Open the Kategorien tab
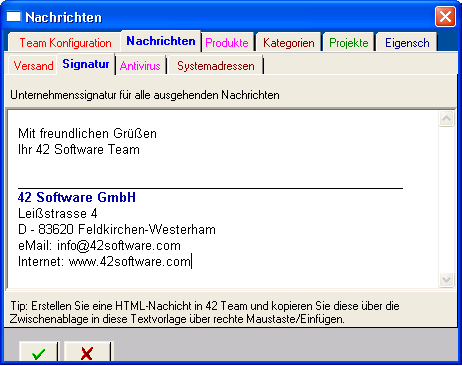 click(289, 43)
